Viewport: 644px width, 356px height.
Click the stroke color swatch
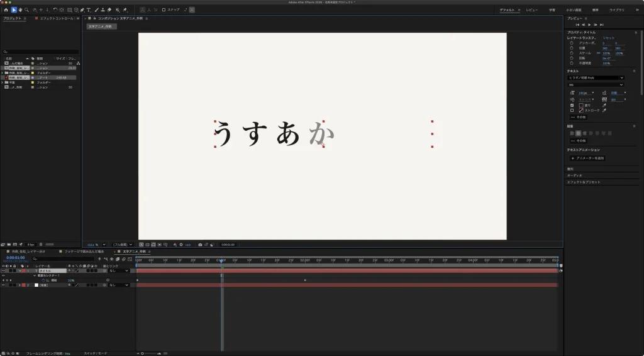tap(581, 111)
